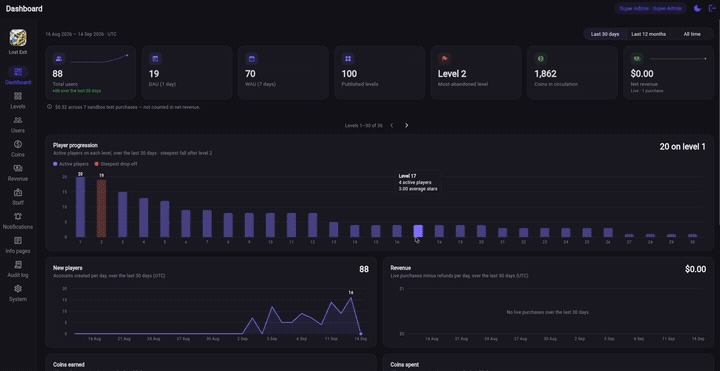Select the Dashboard sidebar icon
The height and width of the screenshot is (371, 720).
pos(18,72)
